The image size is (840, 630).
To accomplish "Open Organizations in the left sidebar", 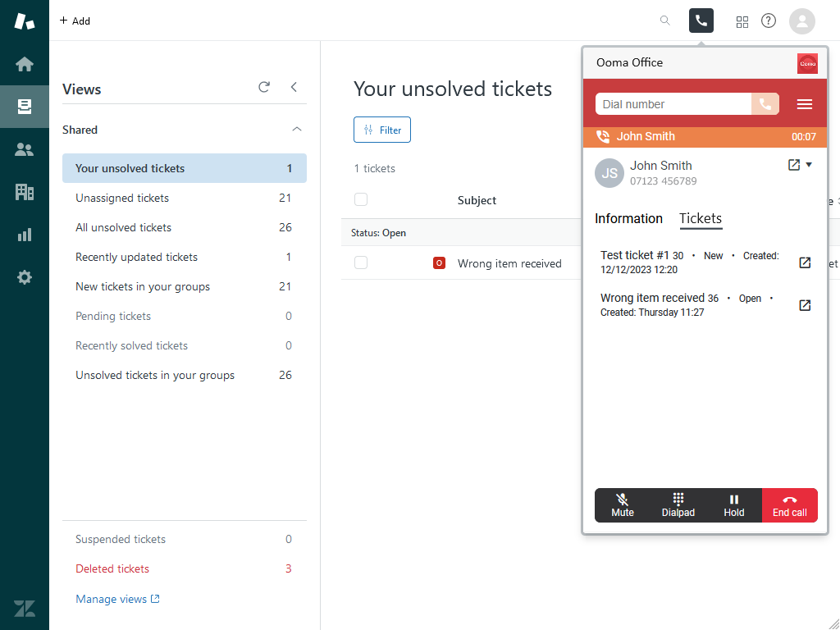I will [25, 191].
